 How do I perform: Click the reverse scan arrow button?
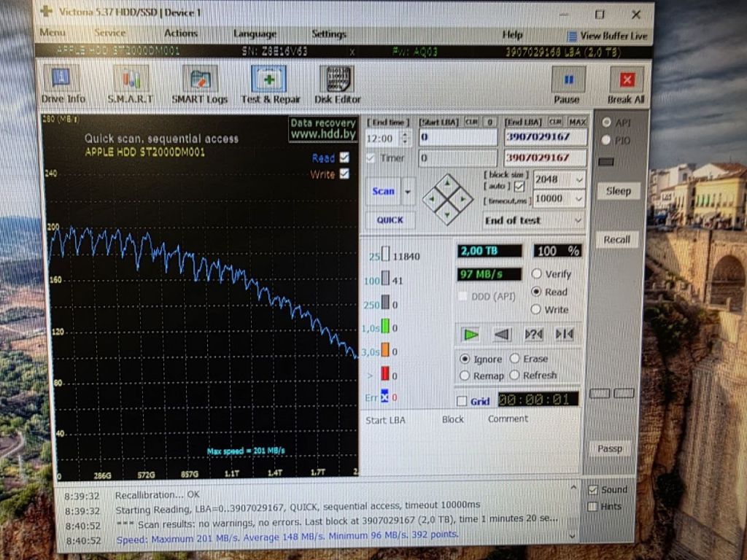502,335
